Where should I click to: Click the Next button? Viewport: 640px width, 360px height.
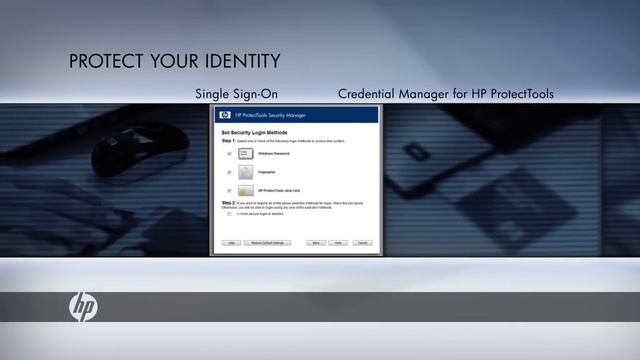point(338,243)
